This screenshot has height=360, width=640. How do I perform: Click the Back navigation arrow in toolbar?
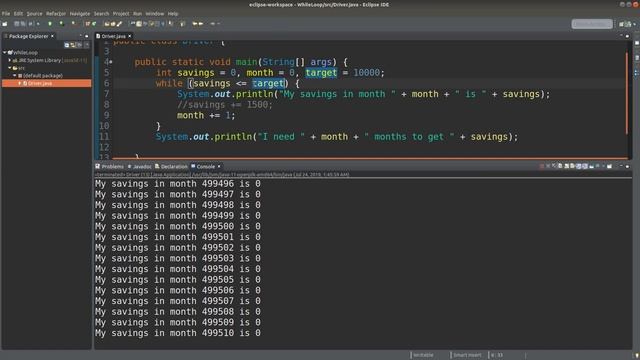pos(195,24)
